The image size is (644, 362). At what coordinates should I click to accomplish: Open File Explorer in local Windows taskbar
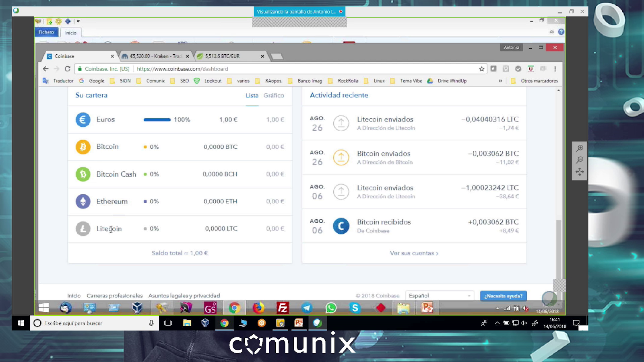coord(187,323)
